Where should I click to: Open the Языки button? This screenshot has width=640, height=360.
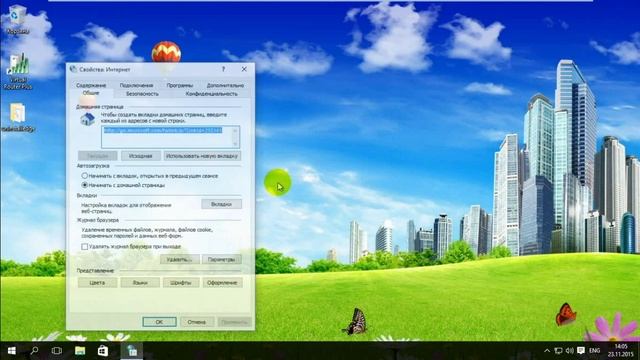140,282
